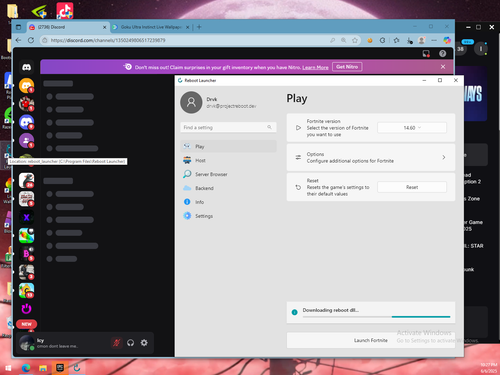Click the Options sliders icon
Image resolution: width=500 pixels, height=375 pixels.
(x=298, y=157)
